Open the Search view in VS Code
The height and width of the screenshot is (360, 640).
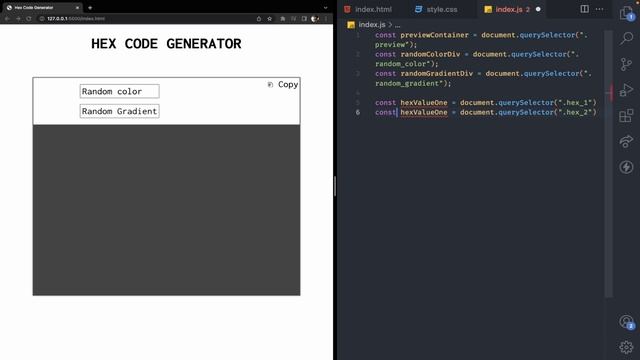coord(627,38)
